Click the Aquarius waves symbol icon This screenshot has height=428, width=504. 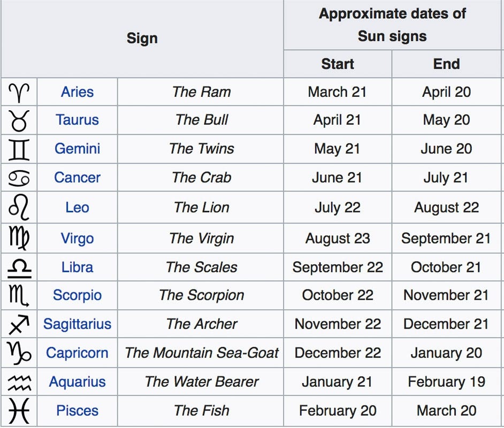pyautogui.click(x=19, y=383)
